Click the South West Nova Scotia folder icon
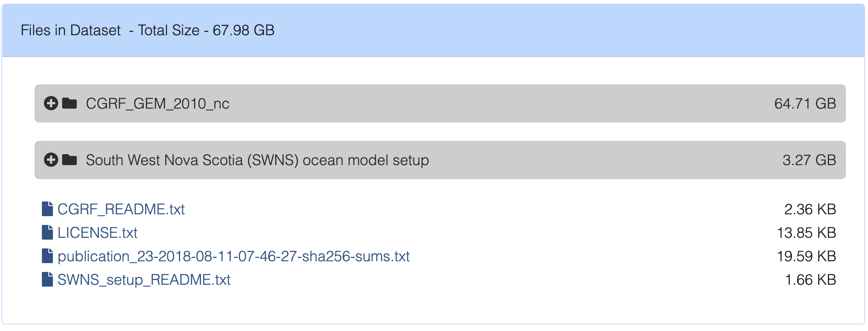868x331 pixels. 69,160
